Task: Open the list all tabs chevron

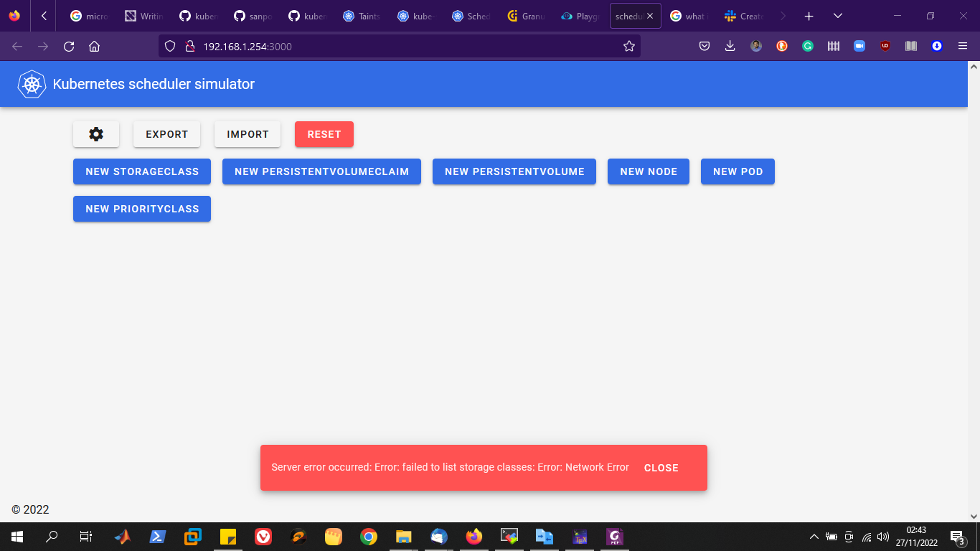Action: (x=837, y=15)
